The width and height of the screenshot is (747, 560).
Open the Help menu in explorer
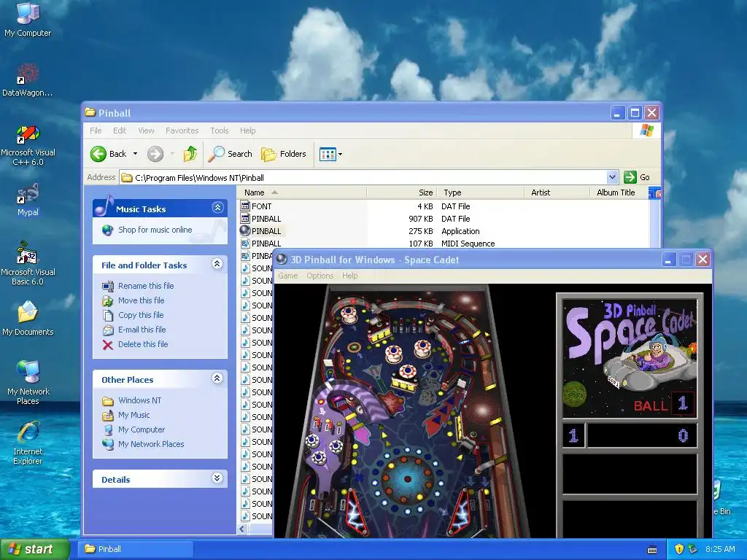pyautogui.click(x=247, y=131)
